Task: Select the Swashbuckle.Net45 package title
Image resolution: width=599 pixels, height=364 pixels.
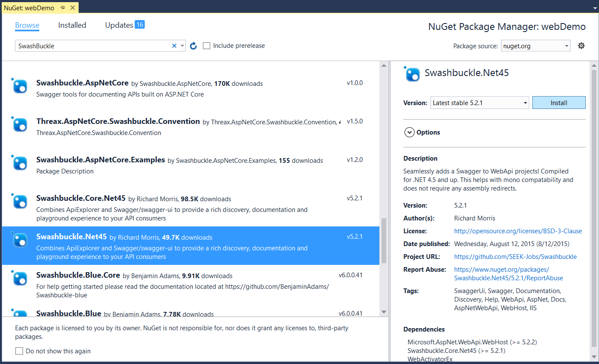Action: [x=71, y=237]
